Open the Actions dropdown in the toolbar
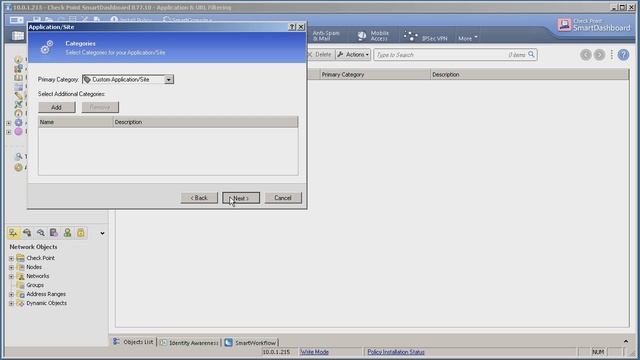 [x=353, y=55]
